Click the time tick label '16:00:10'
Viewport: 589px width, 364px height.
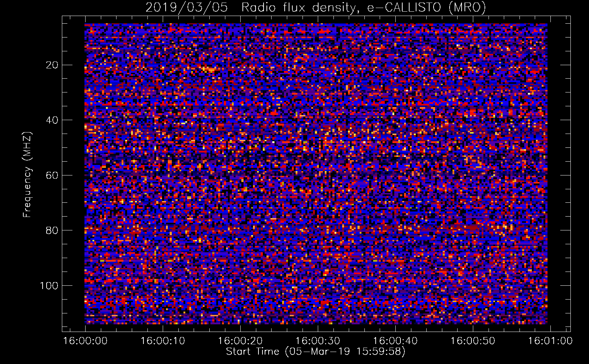coord(163,341)
